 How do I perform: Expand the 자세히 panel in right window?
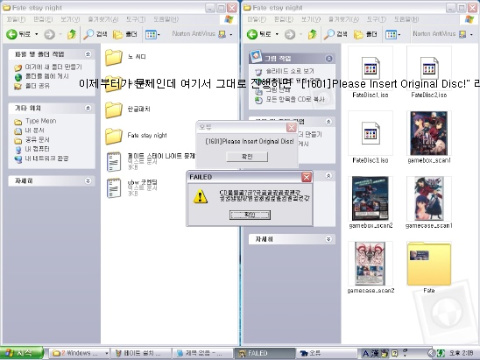[x=329, y=239]
